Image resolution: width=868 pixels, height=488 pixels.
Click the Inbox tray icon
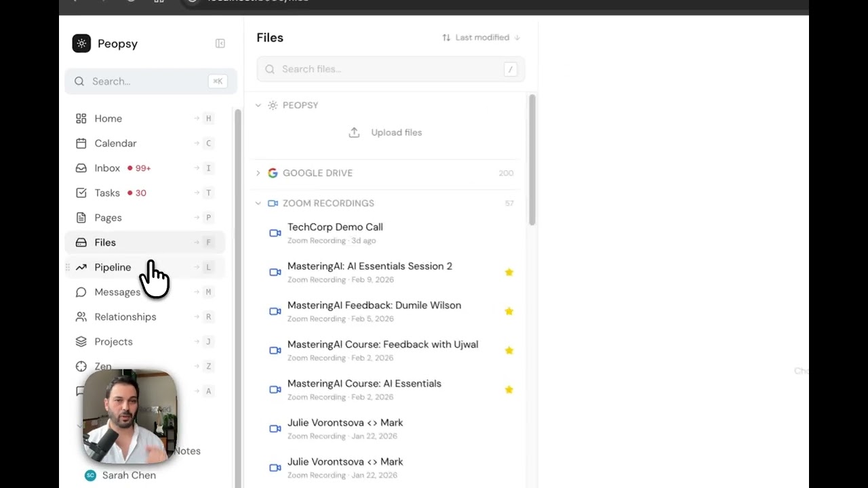tap(81, 168)
